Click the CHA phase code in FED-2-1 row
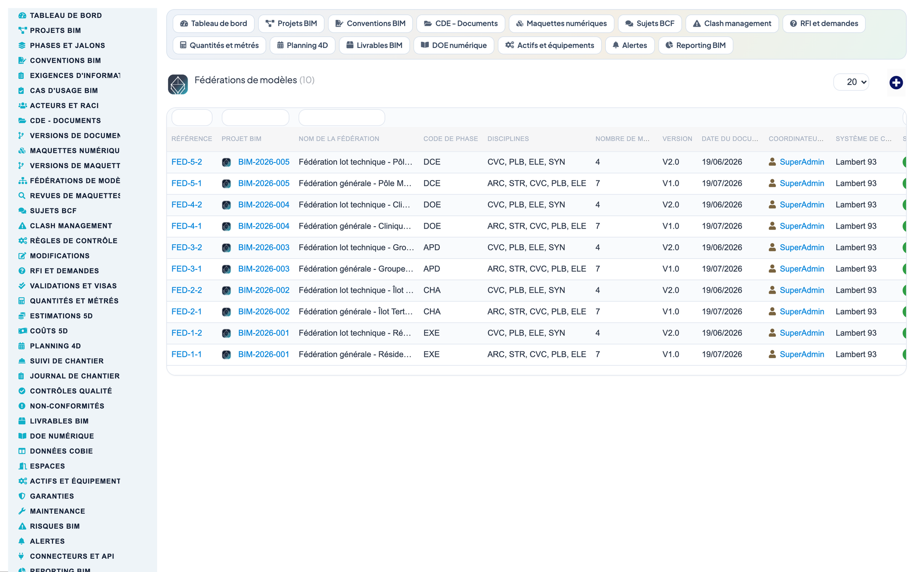The image size is (924, 572). tap(432, 312)
